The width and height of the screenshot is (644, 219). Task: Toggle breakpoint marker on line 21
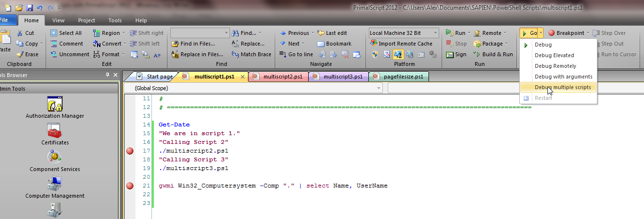point(130,186)
